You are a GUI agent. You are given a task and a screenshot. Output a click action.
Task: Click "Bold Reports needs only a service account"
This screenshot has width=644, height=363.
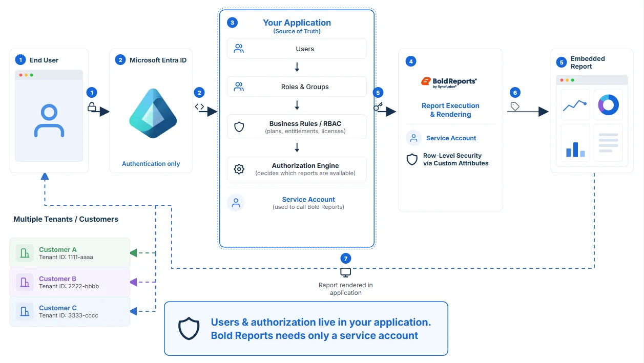pyautogui.click(x=315, y=335)
